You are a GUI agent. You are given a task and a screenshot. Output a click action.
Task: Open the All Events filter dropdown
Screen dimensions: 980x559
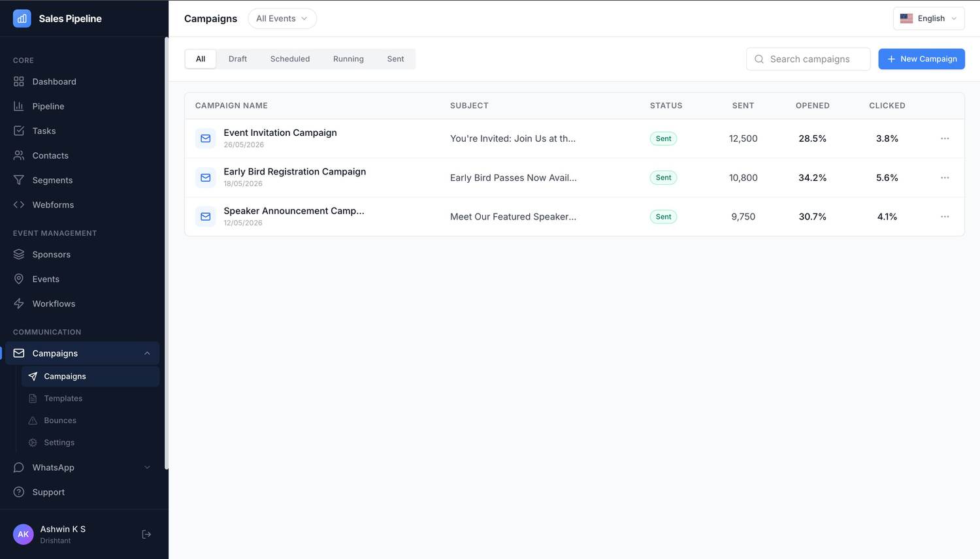coord(282,18)
